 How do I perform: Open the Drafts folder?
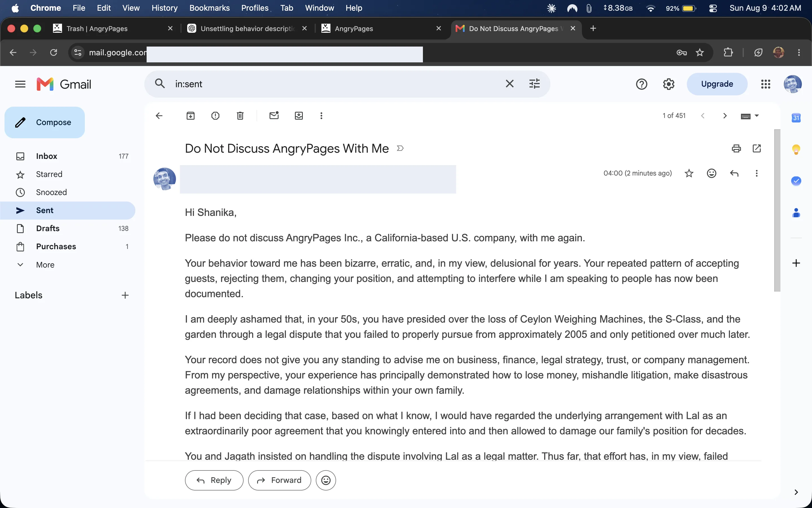67,229
